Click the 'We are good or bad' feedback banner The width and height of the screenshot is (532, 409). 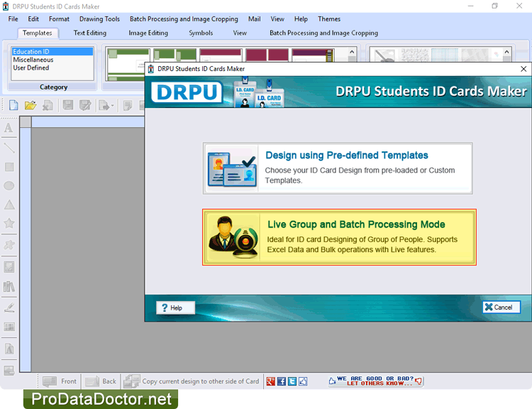(x=375, y=381)
